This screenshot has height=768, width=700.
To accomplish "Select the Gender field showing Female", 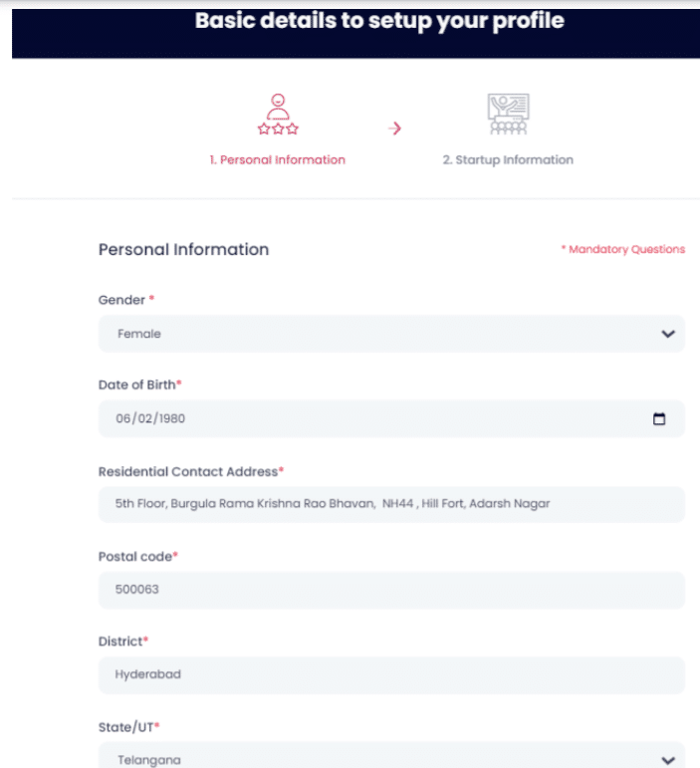I will click(x=378, y=335).
